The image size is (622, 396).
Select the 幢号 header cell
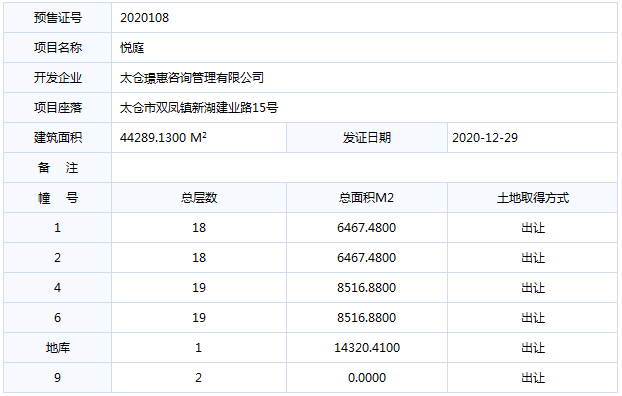coord(58,198)
